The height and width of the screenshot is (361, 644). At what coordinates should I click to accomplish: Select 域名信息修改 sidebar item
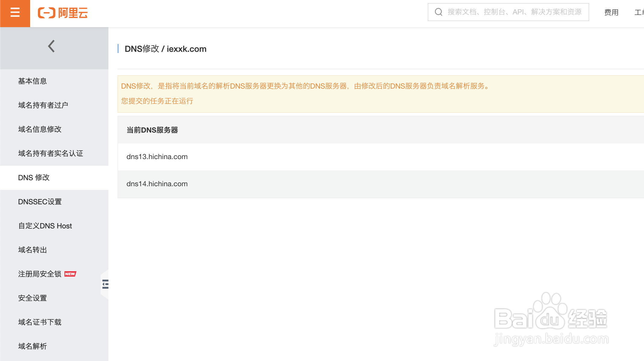(x=40, y=129)
